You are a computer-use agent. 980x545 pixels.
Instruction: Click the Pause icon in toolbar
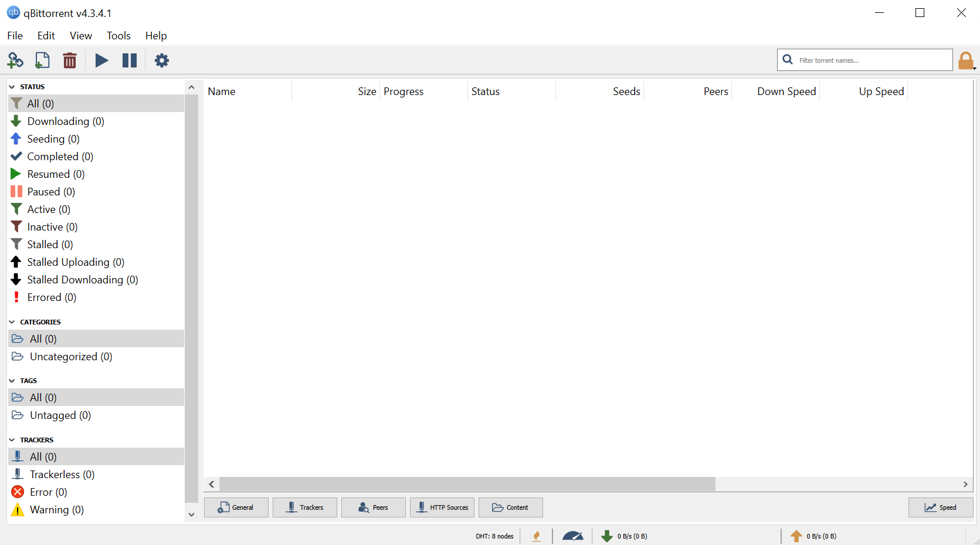pyautogui.click(x=130, y=60)
